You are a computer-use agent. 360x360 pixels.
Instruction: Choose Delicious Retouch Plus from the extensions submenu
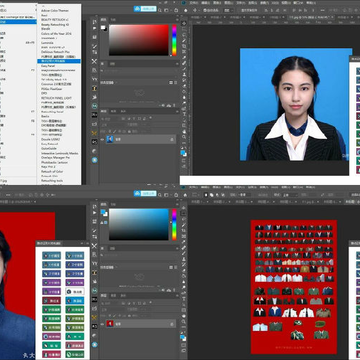click(x=55, y=52)
